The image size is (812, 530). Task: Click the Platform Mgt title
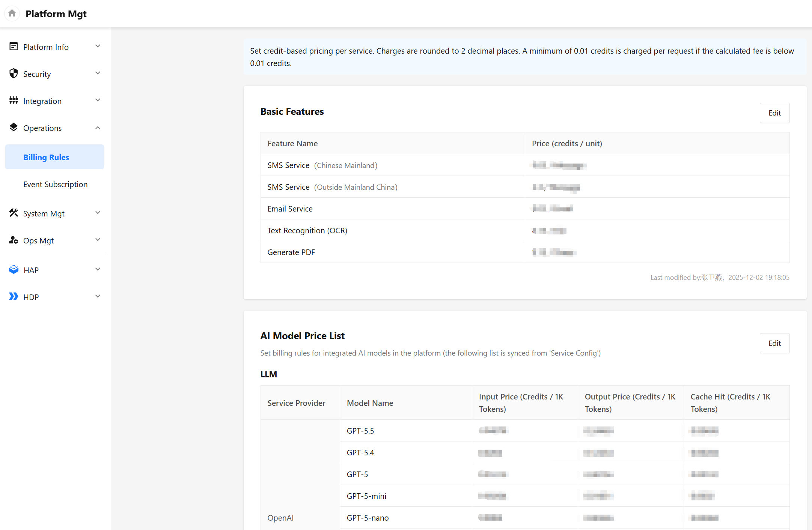(56, 14)
